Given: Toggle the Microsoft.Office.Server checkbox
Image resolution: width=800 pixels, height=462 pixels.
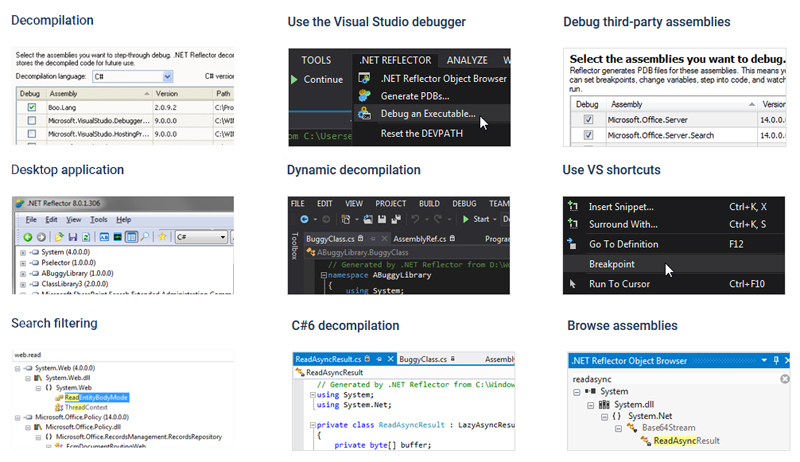Looking at the screenshot, I should click(x=588, y=119).
